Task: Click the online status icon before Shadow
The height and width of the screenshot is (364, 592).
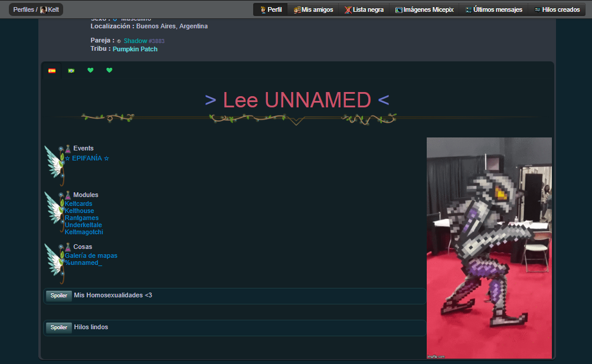Action: (x=119, y=41)
